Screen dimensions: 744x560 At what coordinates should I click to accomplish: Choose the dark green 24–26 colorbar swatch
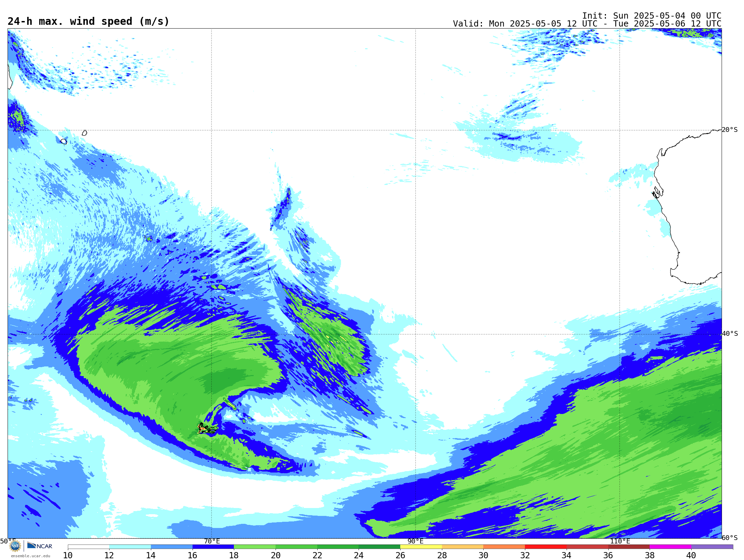379,547
